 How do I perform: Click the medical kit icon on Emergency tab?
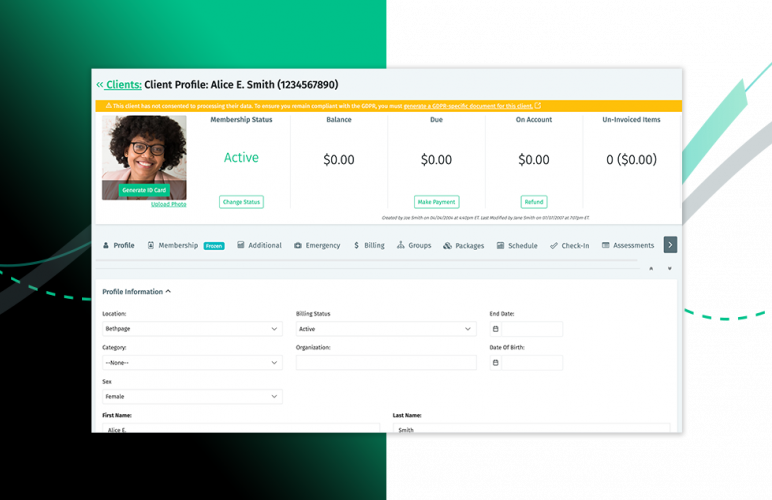pyautogui.click(x=298, y=245)
